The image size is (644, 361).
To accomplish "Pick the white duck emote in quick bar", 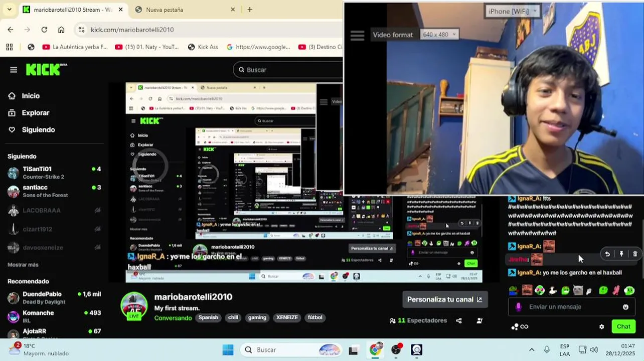I will click(552, 290).
